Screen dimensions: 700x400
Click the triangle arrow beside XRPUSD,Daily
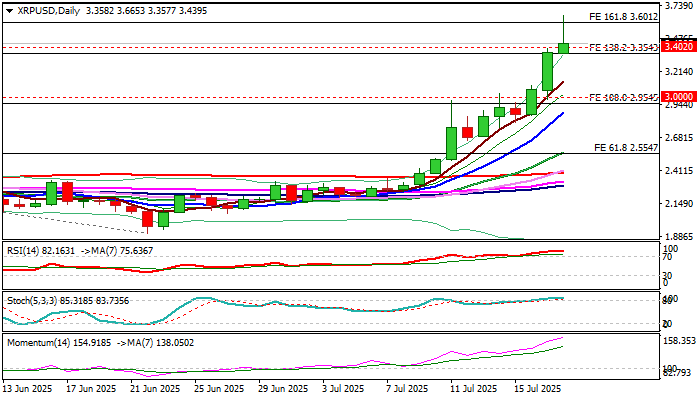tap(9, 11)
